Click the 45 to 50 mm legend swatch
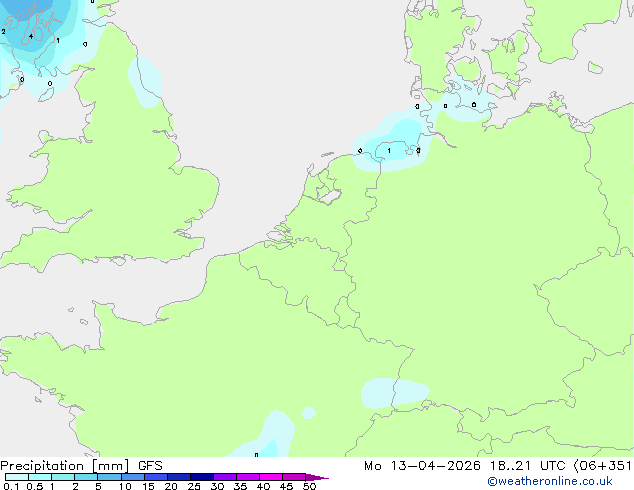The image size is (634, 490). pos(294,477)
